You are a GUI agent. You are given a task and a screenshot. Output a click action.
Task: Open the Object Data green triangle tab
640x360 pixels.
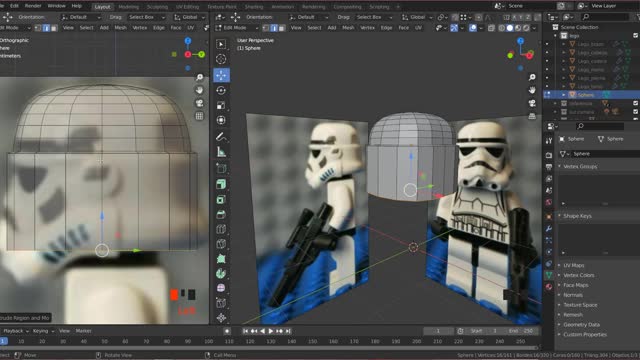click(x=549, y=275)
